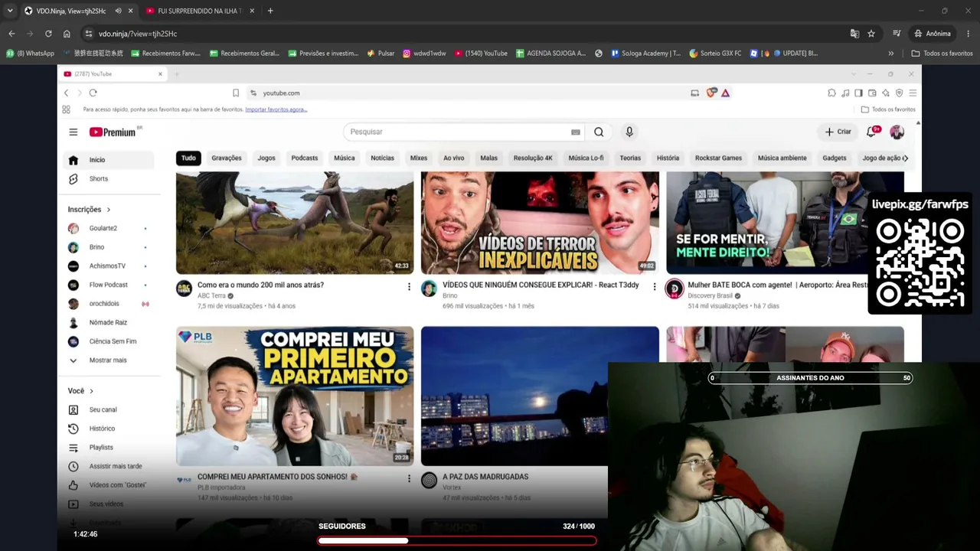Select the Podcasts chip

(x=304, y=158)
